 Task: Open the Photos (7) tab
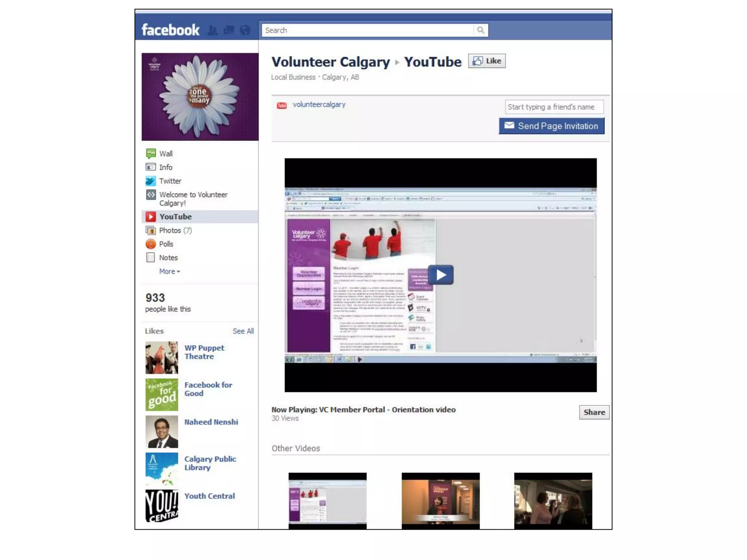coord(175,230)
